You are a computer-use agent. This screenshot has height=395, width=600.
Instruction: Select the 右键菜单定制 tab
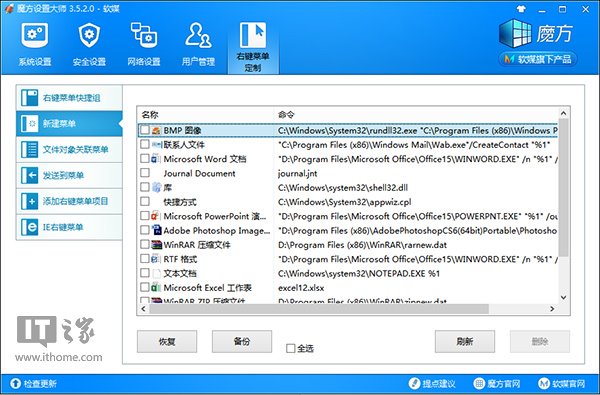253,47
